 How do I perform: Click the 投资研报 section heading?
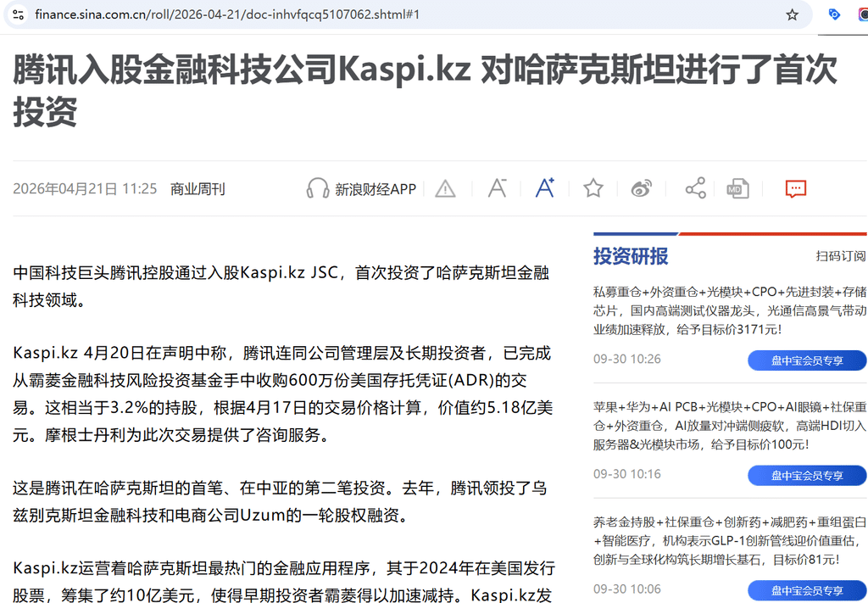(631, 256)
